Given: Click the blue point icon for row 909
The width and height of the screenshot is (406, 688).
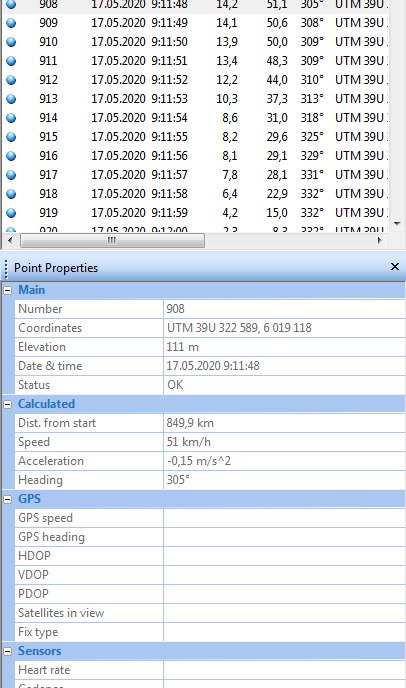Looking at the screenshot, I should pyautogui.click(x=11, y=23).
